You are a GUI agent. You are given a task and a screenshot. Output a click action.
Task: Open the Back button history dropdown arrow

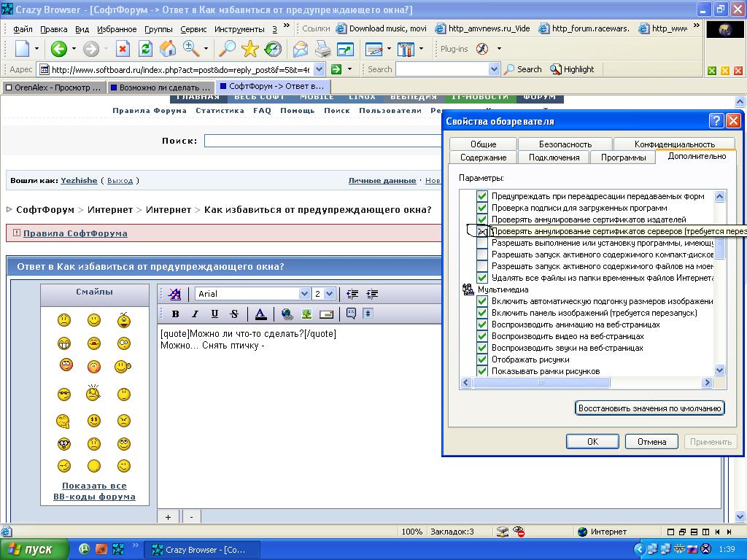(74, 49)
